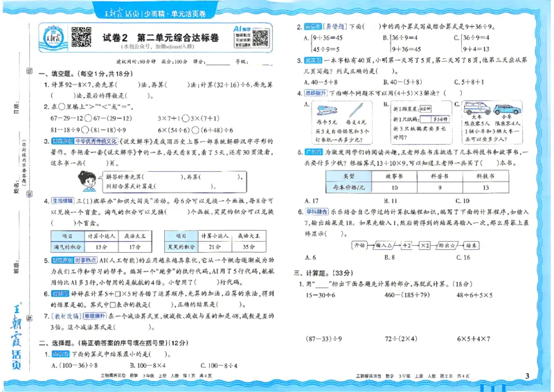
Task: Click the 学科融合 tag
Action: pyautogui.click(x=316, y=212)
